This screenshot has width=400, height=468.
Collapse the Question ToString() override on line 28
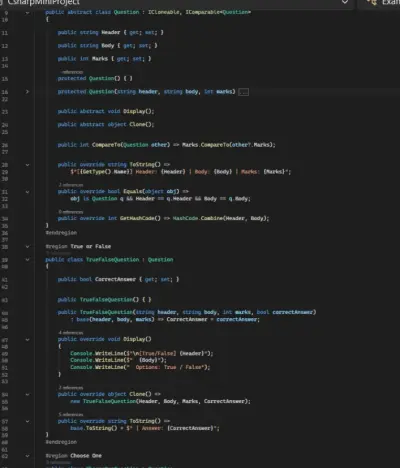point(27,165)
